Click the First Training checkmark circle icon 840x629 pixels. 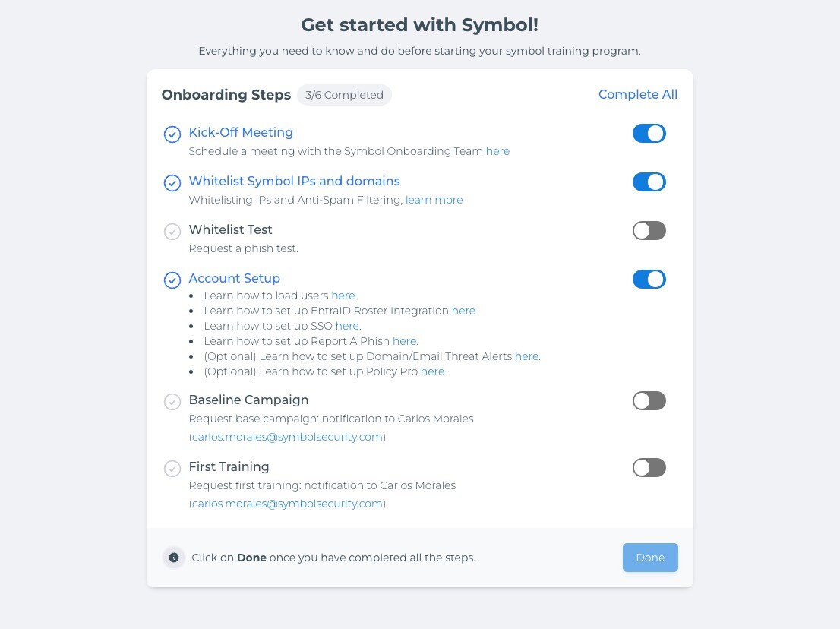pyautogui.click(x=172, y=468)
